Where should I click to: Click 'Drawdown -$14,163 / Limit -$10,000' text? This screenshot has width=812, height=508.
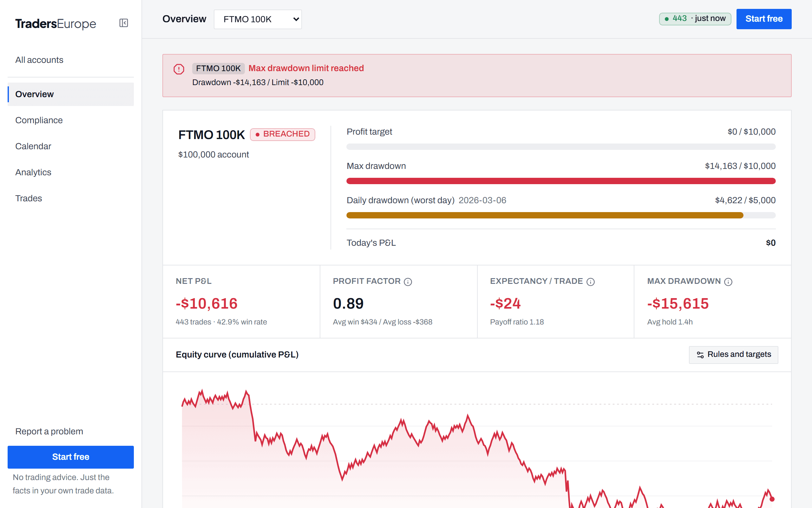(258, 82)
